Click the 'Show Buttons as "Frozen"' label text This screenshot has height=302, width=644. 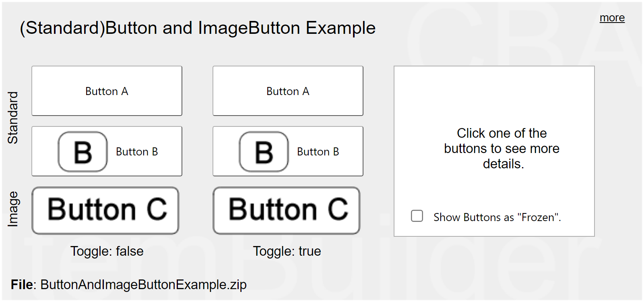pyautogui.click(x=497, y=217)
